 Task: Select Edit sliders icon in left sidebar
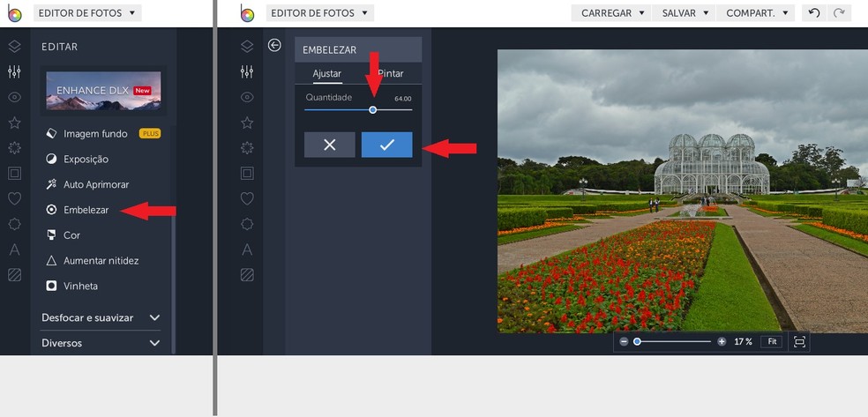click(x=15, y=72)
